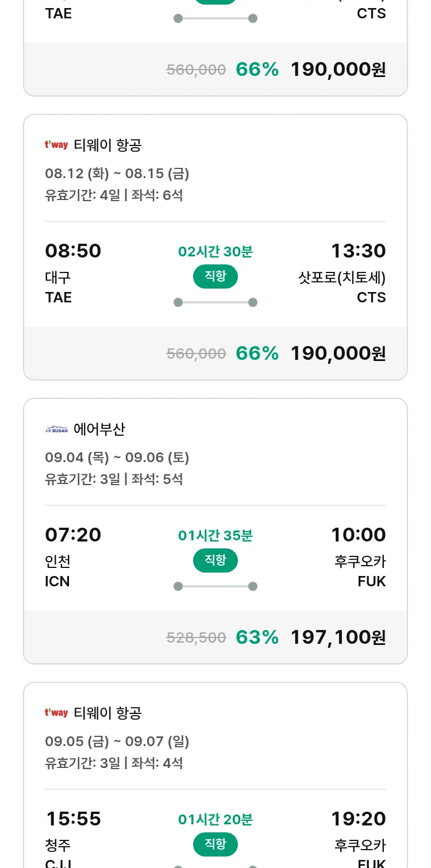The height and width of the screenshot is (868, 431).
Task: Click the crossed-out 528,500 original price
Action: click(196, 637)
